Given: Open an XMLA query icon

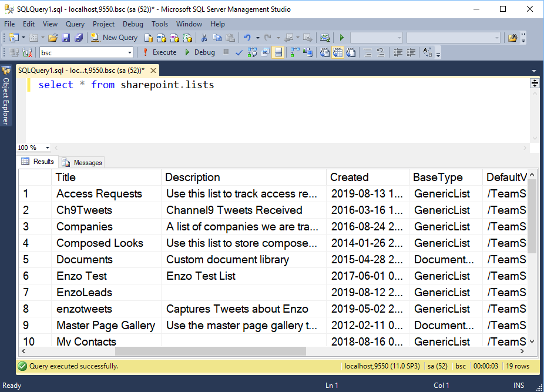Looking at the screenshot, I should tap(187, 38).
